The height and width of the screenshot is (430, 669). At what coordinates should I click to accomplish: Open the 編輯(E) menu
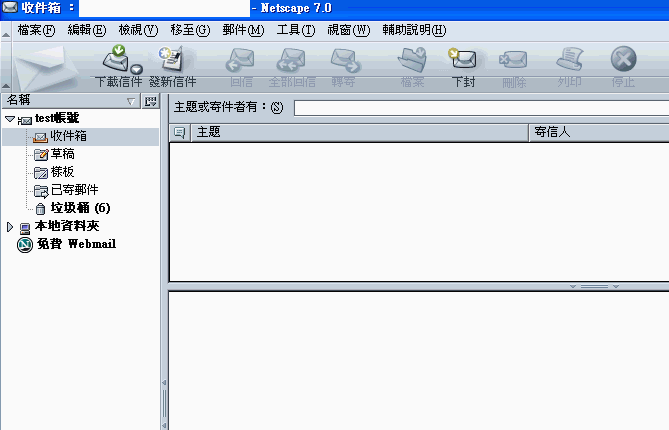pyautogui.click(x=87, y=30)
